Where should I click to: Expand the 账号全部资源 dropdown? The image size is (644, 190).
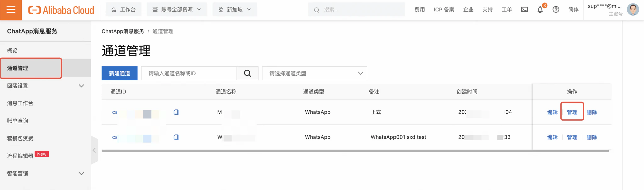(177, 9)
